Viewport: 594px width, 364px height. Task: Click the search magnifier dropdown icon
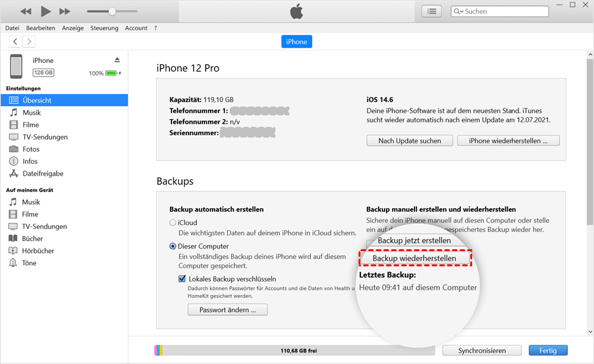coord(458,11)
